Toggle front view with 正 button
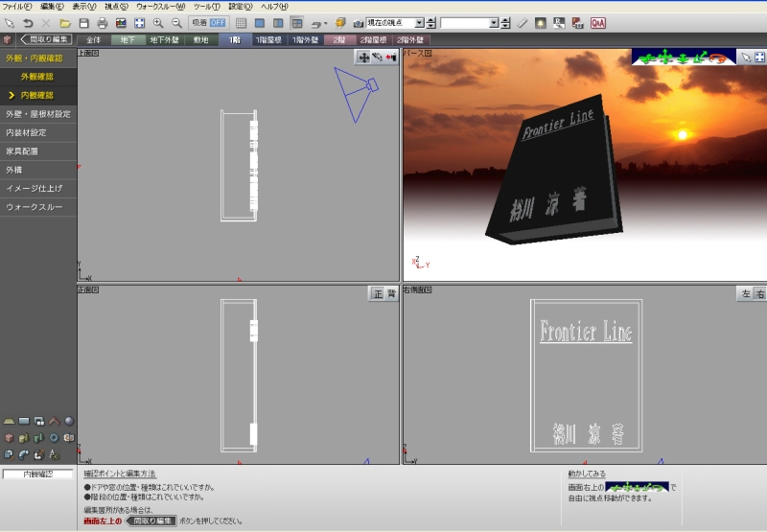The height and width of the screenshot is (532, 767). click(x=377, y=293)
